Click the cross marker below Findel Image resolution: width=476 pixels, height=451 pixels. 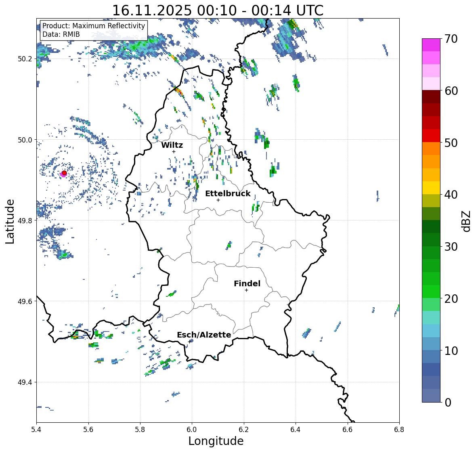(x=246, y=290)
